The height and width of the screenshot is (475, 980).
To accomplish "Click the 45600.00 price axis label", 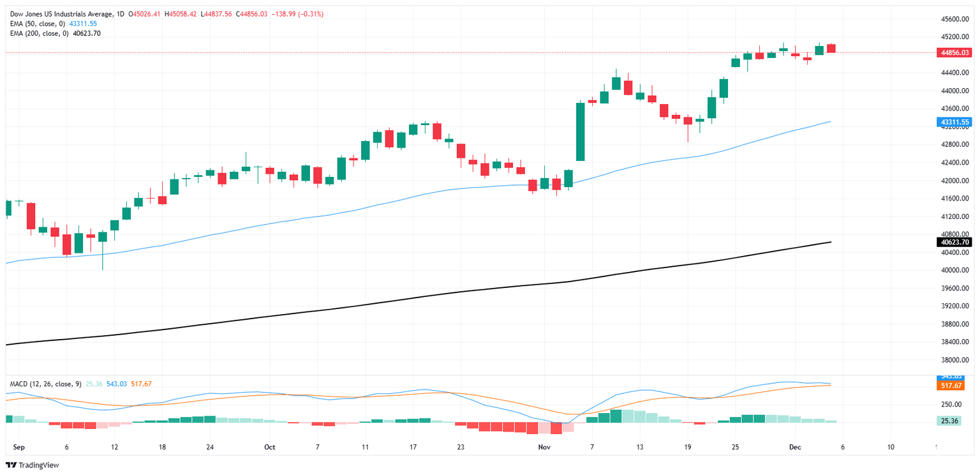I will pyautogui.click(x=954, y=19).
